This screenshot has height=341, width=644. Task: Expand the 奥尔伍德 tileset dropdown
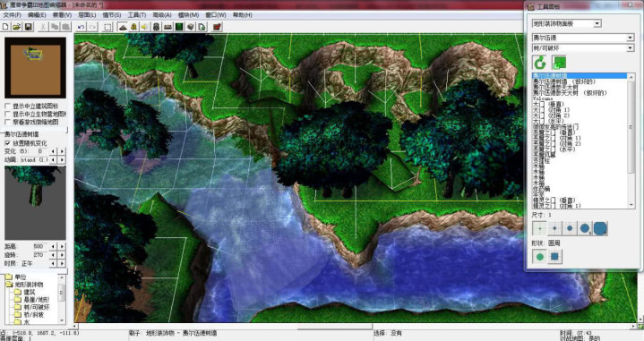(583, 38)
